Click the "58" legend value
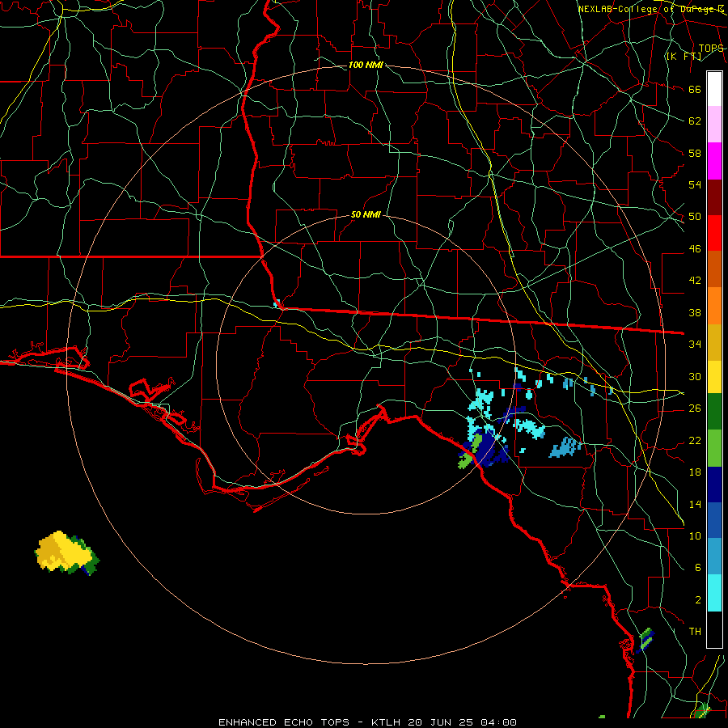This screenshot has width=728, height=728. tap(695, 153)
